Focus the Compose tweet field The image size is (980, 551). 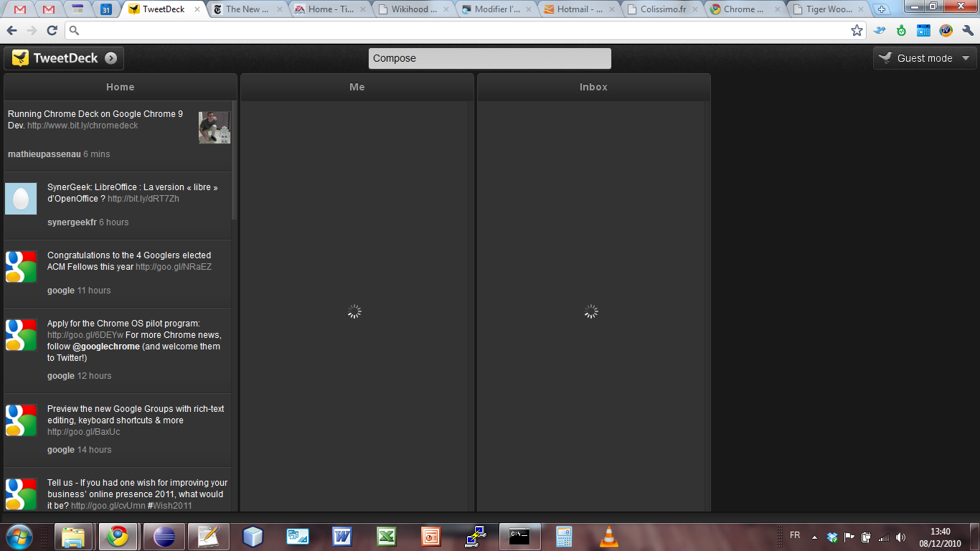click(490, 58)
